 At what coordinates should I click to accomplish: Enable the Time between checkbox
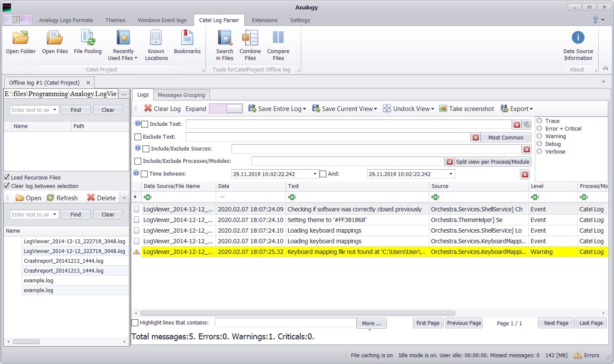pos(144,174)
